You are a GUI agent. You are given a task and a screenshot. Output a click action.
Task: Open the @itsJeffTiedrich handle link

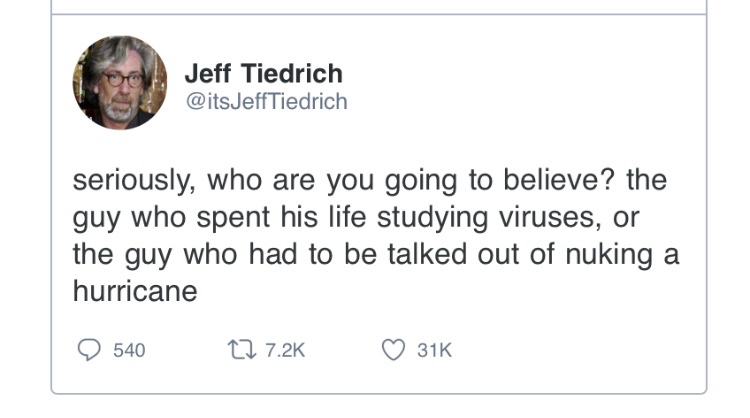[266, 103]
